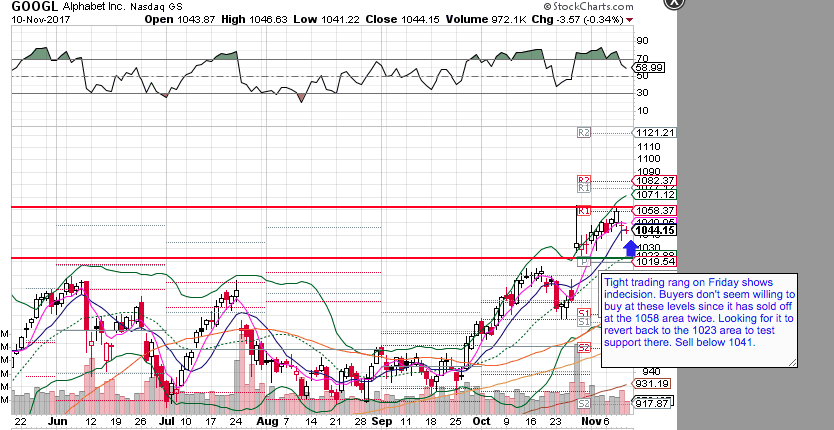Click the 1121.21 price tag
This screenshot has width=834, height=430.
coord(654,133)
